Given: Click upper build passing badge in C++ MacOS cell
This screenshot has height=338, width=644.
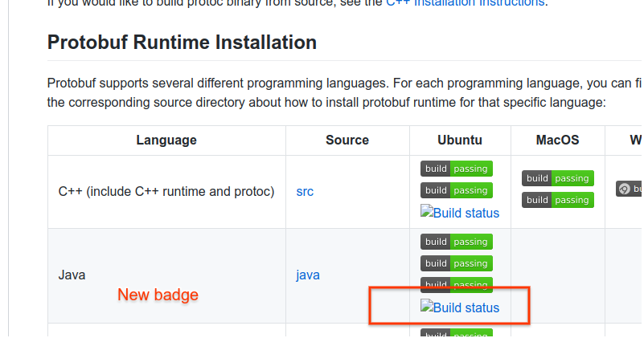Looking at the screenshot, I should [558, 178].
